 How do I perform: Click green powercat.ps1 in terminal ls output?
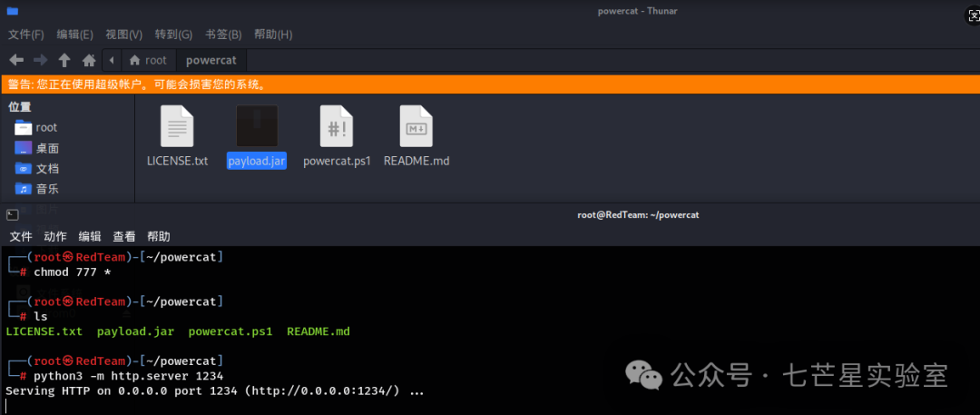[x=230, y=331]
